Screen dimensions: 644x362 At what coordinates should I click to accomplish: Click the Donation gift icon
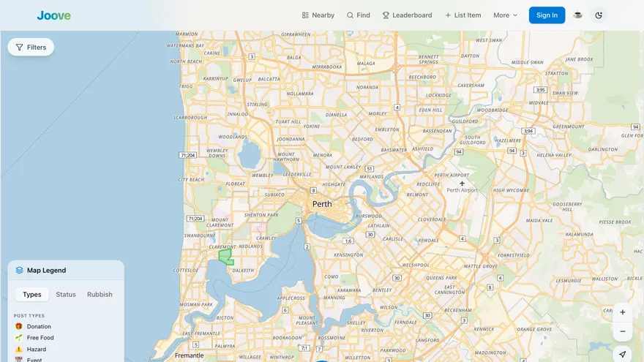[x=18, y=326]
